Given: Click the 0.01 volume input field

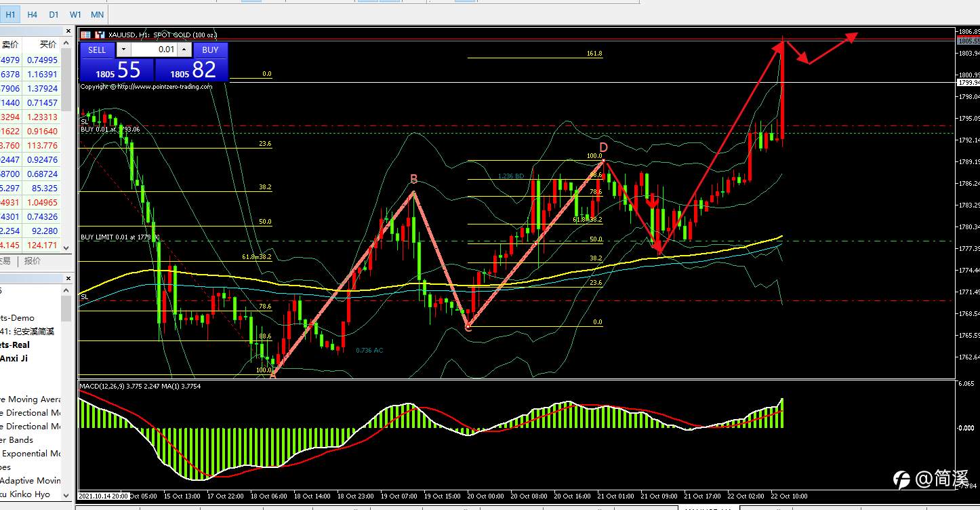Looking at the screenshot, I should click(154, 50).
